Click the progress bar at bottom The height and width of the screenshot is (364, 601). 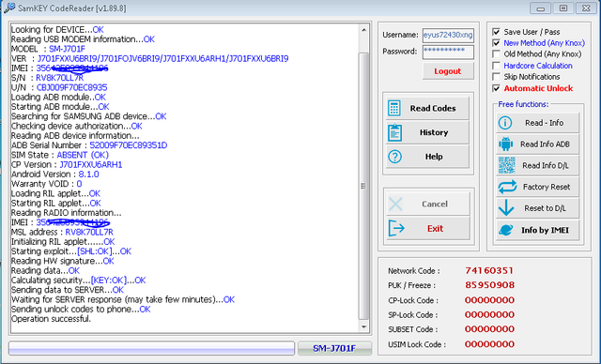point(151,348)
